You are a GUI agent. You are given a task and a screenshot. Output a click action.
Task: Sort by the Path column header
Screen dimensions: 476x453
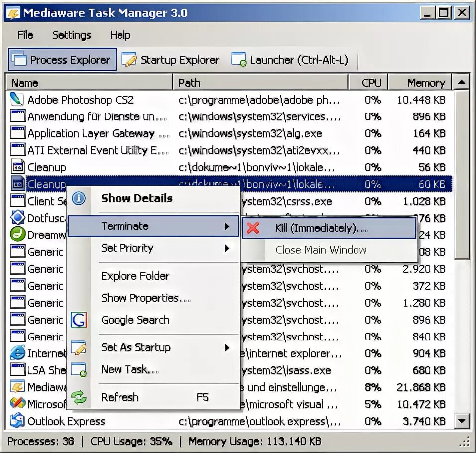260,82
